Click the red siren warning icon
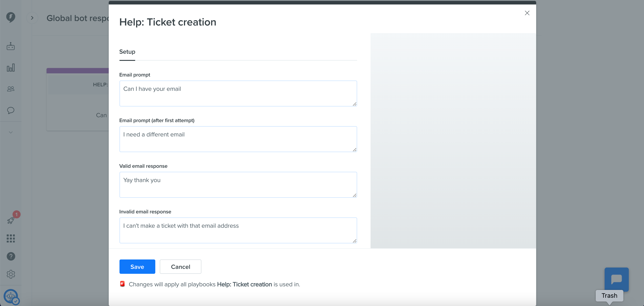 click(122, 284)
